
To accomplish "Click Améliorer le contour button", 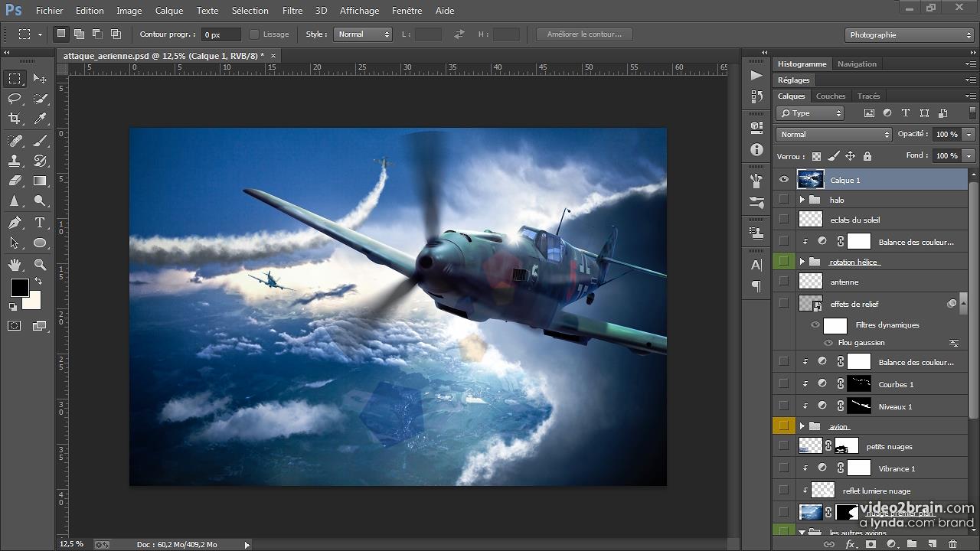I will pyautogui.click(x=584, y=34).
